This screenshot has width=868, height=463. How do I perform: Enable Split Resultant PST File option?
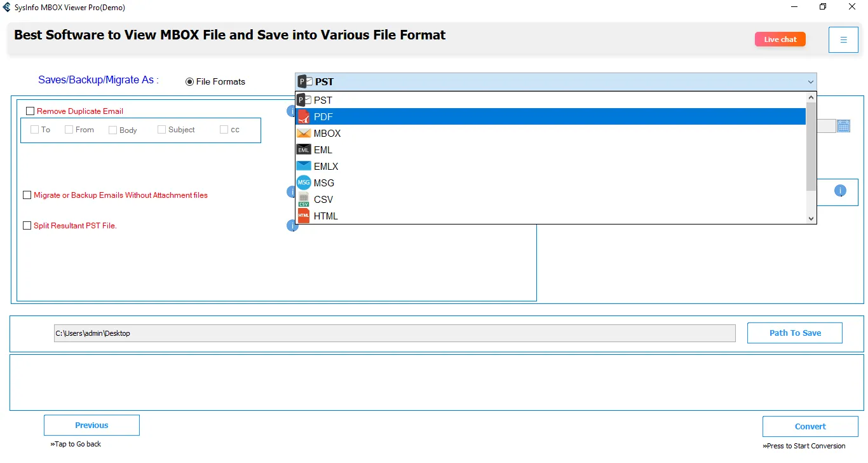tap(27, 225)
